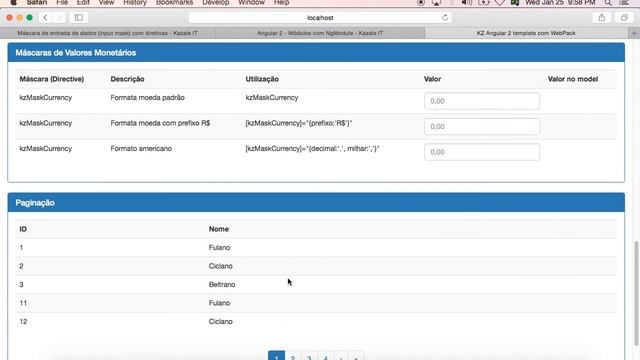Go to pagination page 4
Screen dimensions: 640x360
[325, 356]
